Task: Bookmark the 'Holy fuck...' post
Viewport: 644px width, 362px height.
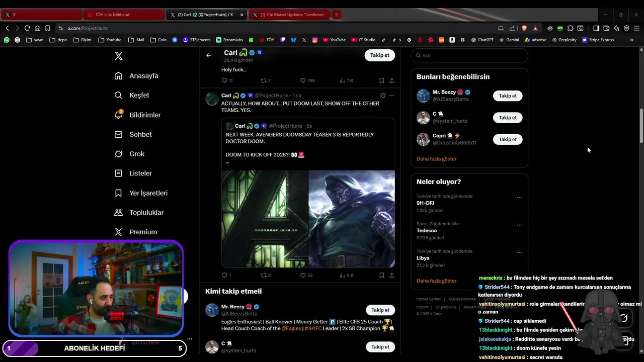Action: point(382,80)
